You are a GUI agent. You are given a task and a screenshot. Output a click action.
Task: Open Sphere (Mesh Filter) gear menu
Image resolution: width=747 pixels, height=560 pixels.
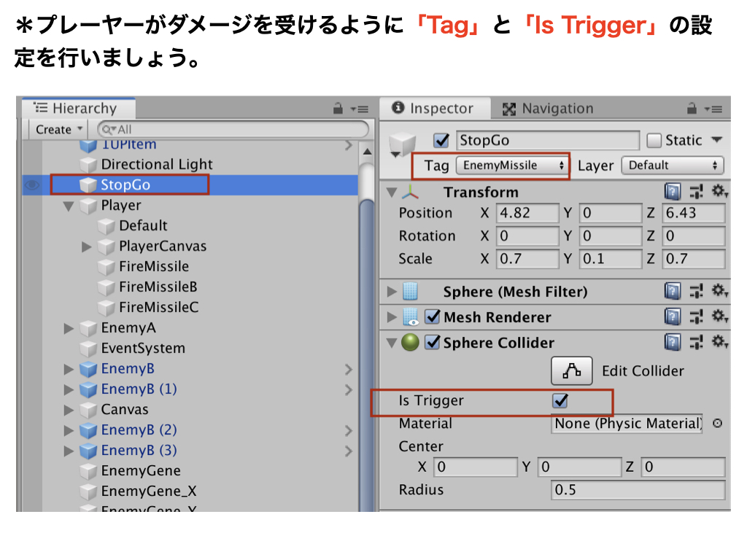pos(719,291)
